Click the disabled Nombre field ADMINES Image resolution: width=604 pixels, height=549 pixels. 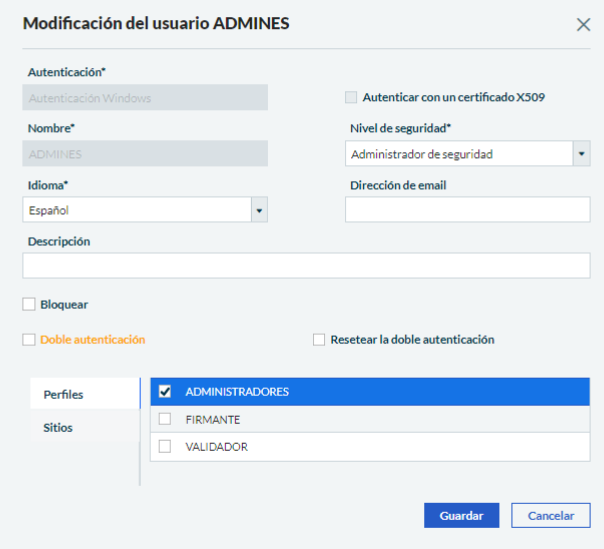[145, 154]
